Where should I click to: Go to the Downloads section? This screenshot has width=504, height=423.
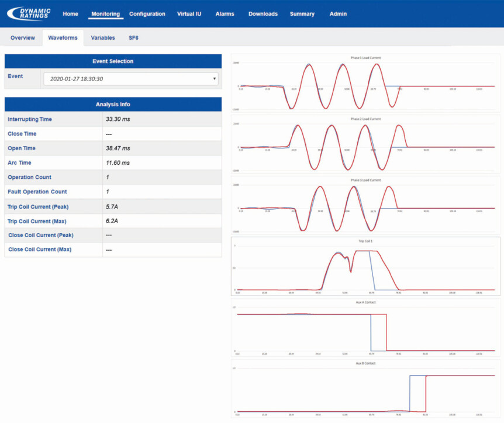click(x=263, y=13)
